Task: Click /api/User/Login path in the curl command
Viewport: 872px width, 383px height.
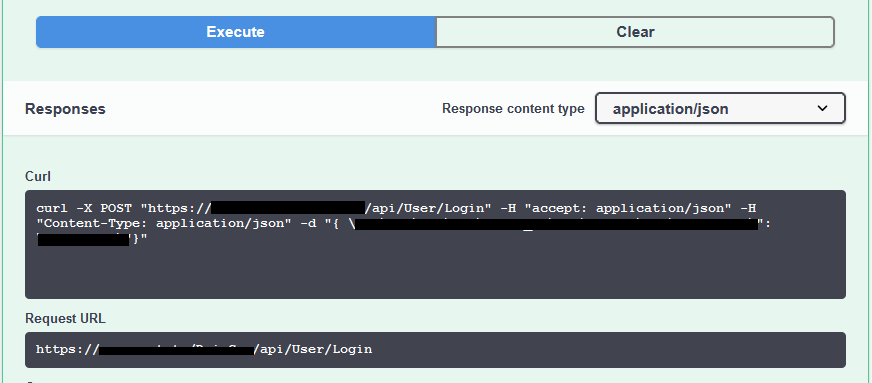Action: tap(428, 208)
